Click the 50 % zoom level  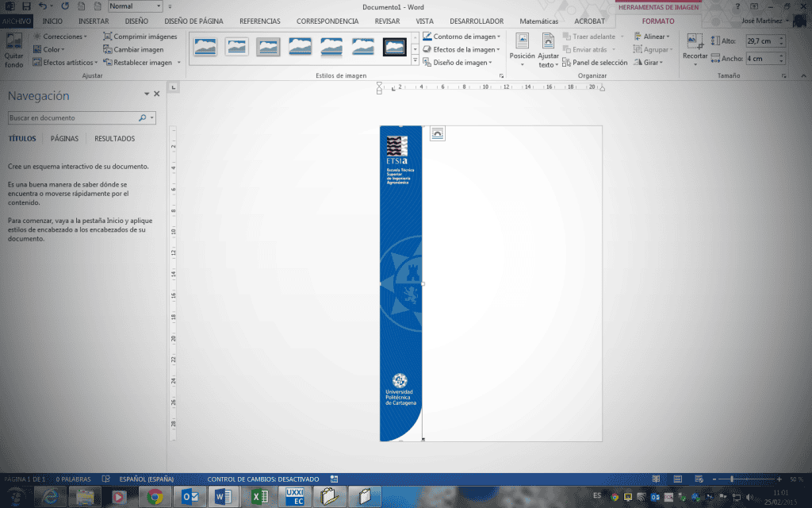(x=796, y=479)
